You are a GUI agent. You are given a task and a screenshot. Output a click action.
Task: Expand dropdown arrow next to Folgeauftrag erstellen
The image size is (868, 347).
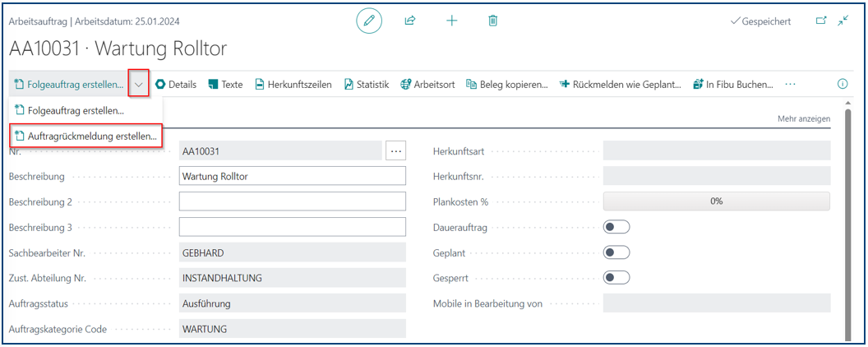138,84
